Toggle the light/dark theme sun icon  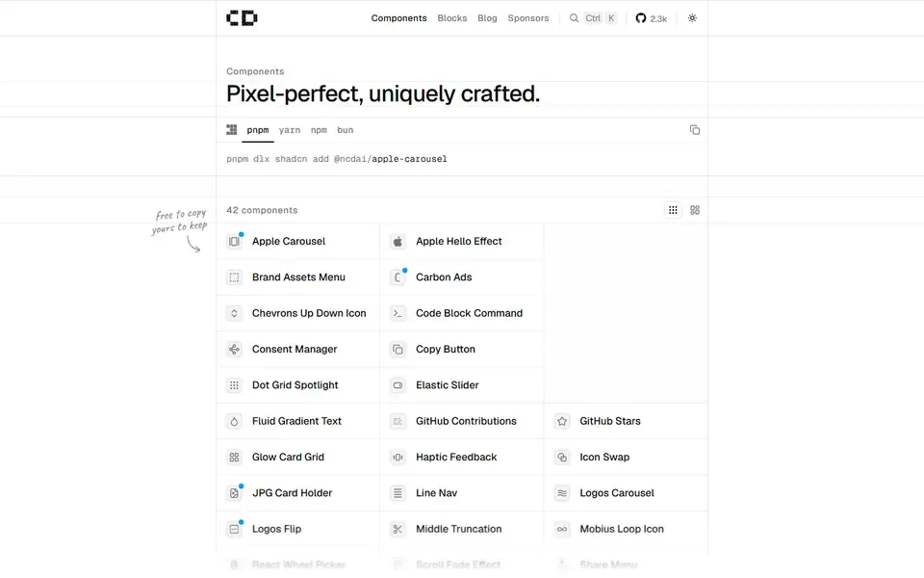pyautogui.click(x=692, y=18)
